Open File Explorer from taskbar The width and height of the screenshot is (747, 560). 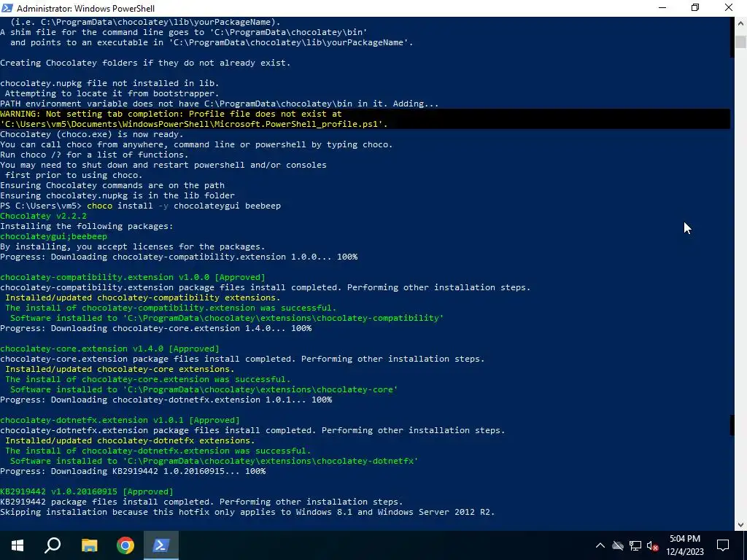click(x=89, y=545)
